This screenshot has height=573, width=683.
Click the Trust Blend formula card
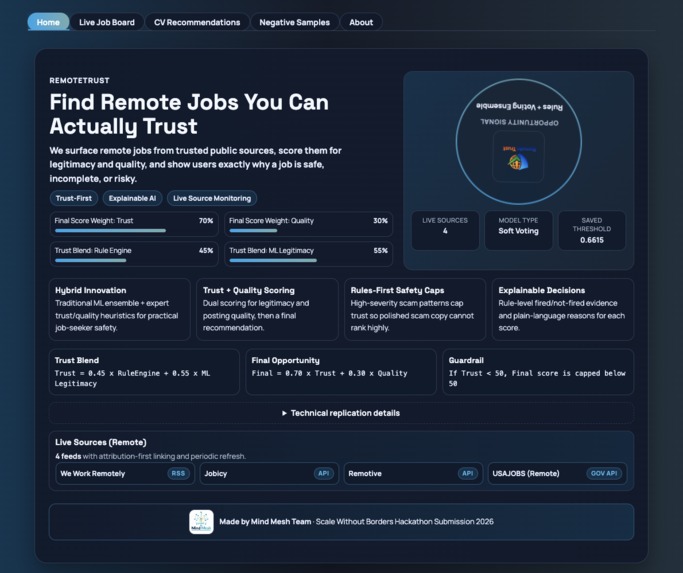[144, 372]
